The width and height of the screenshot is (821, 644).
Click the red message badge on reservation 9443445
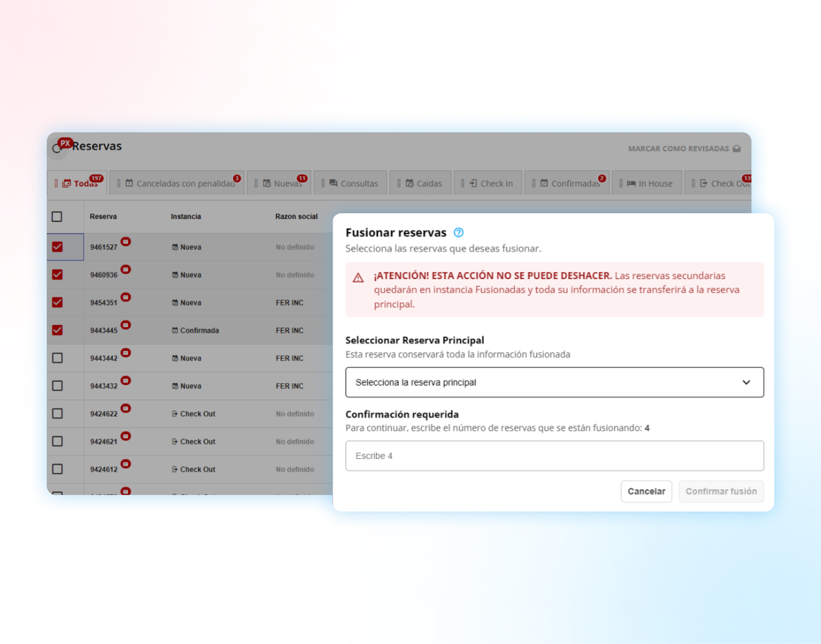pos(126,325)
